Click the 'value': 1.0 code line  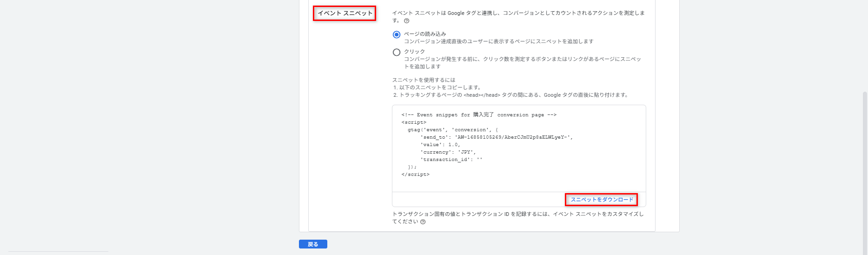pyautogui.click(x=440, y=145)
